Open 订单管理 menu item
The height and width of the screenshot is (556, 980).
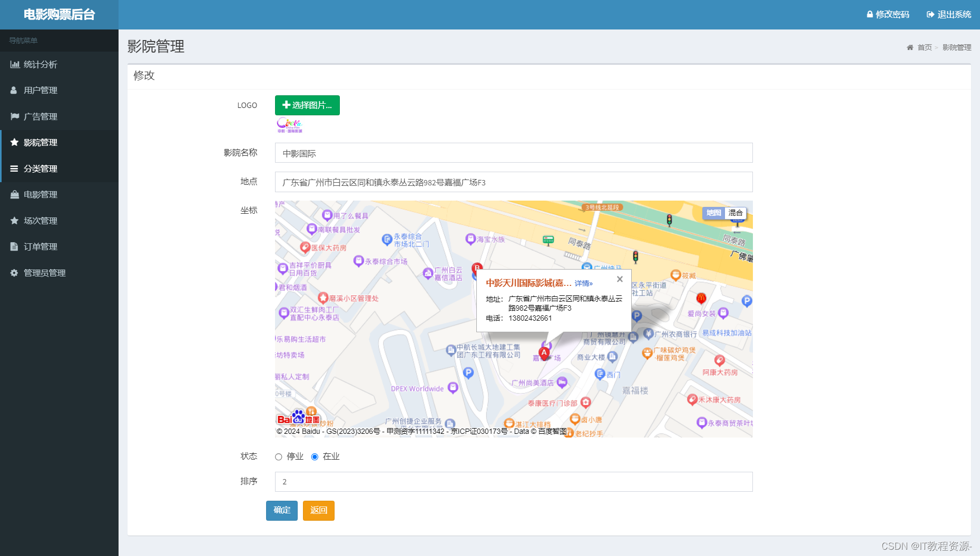(x=59, y=246)
